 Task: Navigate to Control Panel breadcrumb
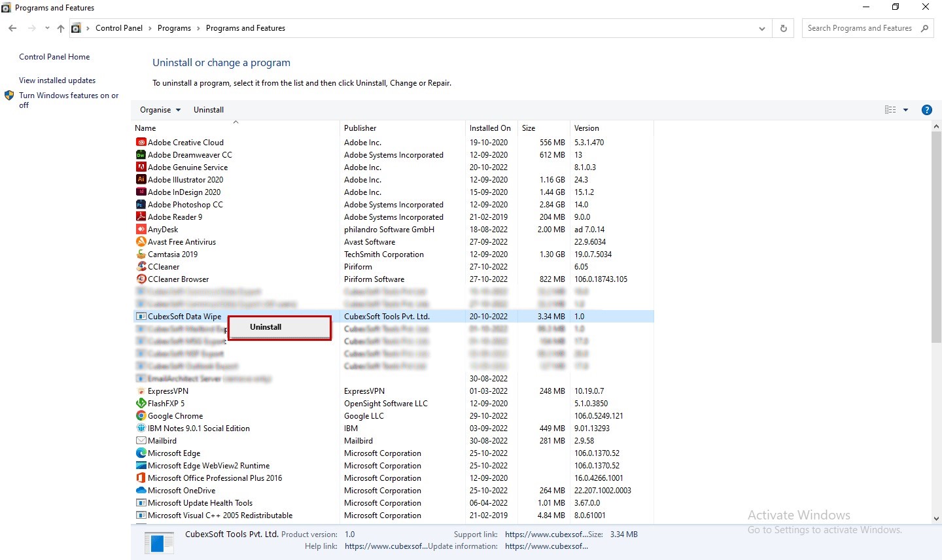click(119, 28)
